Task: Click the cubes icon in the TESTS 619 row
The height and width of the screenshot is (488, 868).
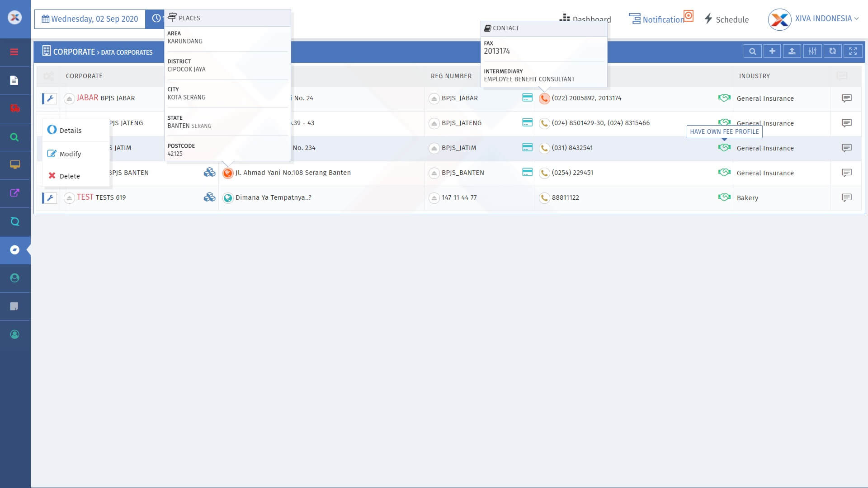Action: point(209,197)
